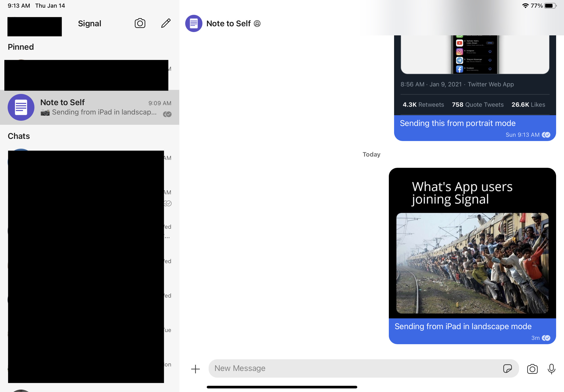Open attachment options with the plus icon
Viewport: 564px width, 392px height.
tap(195, 368)
